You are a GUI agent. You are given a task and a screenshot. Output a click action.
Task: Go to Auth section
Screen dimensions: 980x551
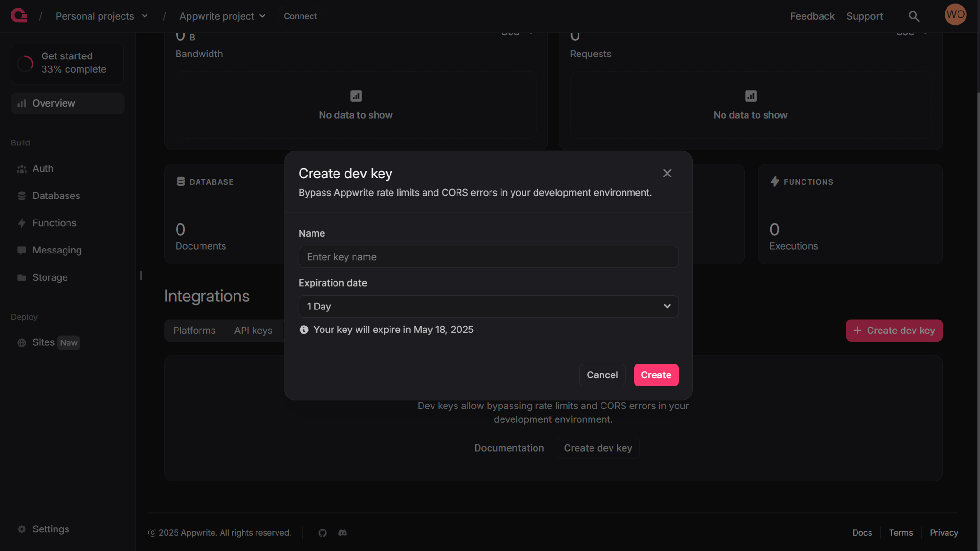tap(67, 169)
